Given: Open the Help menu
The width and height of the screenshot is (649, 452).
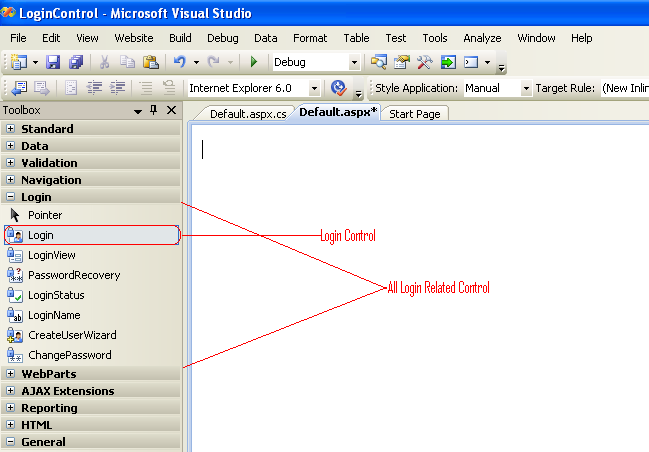Looking at the screenshot, I should point(582,38).
